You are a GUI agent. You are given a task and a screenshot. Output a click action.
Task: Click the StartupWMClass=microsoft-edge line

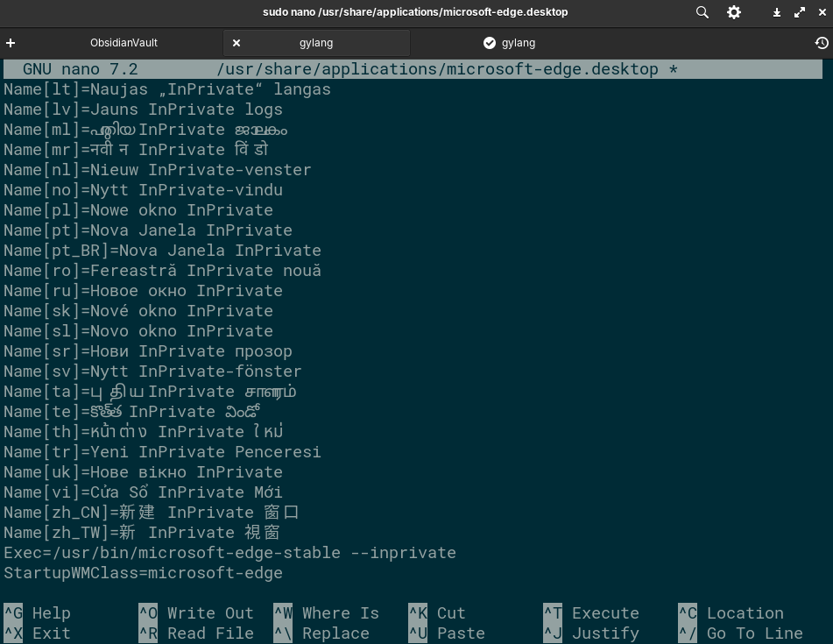143,573
